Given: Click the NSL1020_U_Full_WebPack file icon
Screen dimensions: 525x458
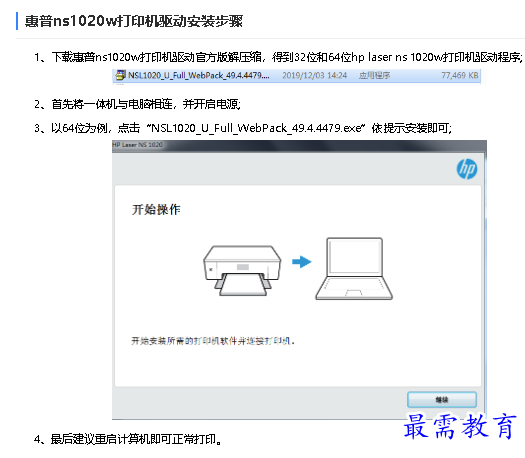Looking at the screenshot, I should pos(120,75).
